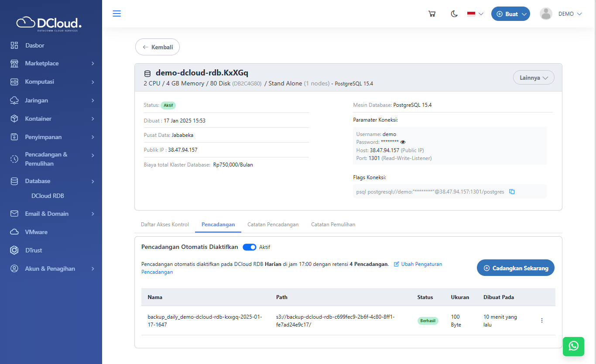This screenshot has height=364, width=596.
Task: Click Cadangkan Sekarang button
Action: pyautogui.click(x=515, y=268)
